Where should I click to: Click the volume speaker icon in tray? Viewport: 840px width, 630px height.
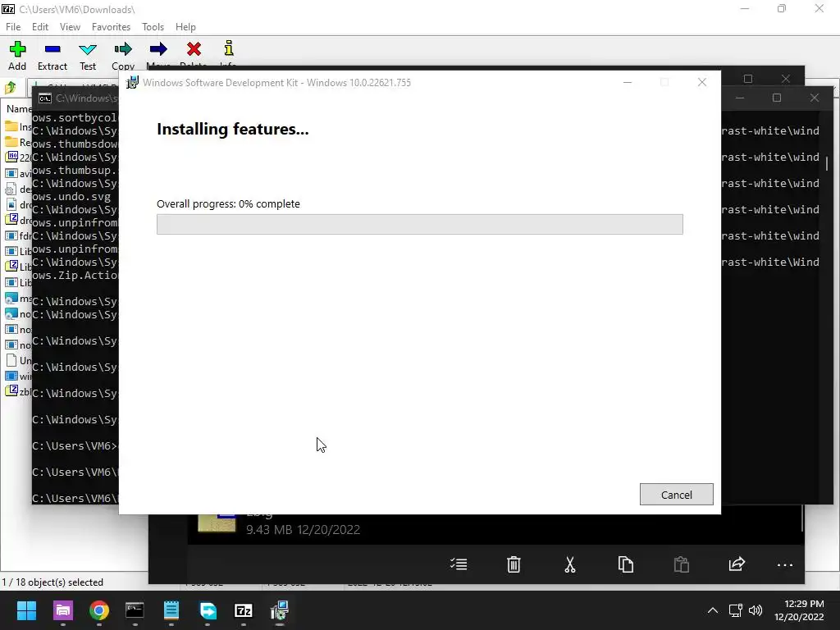point(756,610)
